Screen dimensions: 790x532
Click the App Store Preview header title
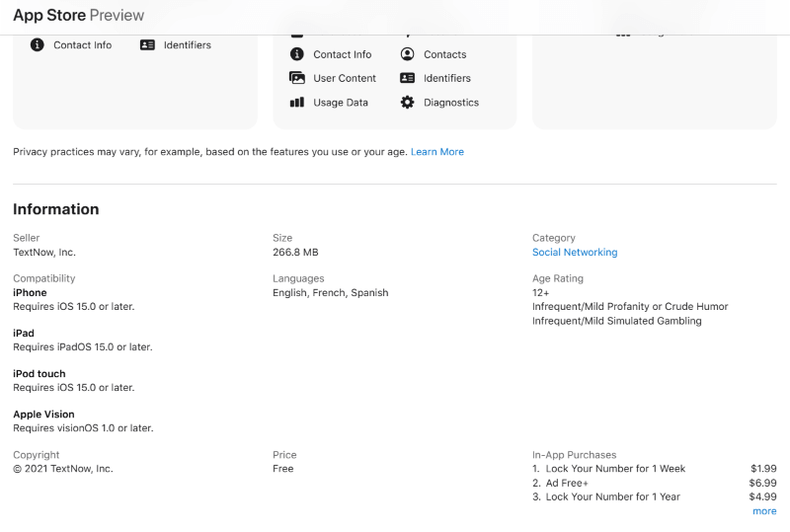79,15
